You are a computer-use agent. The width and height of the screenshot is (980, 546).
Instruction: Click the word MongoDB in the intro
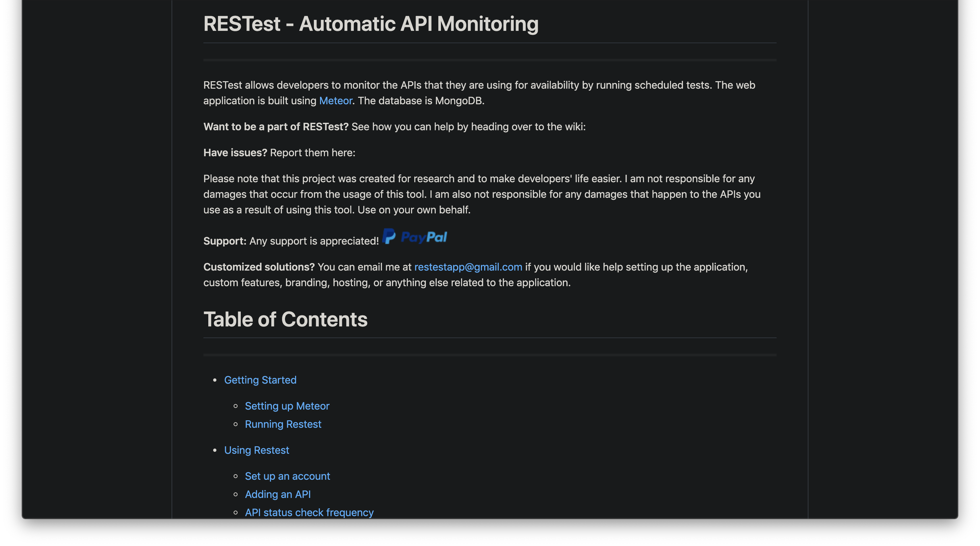click(x=458, y=101)
